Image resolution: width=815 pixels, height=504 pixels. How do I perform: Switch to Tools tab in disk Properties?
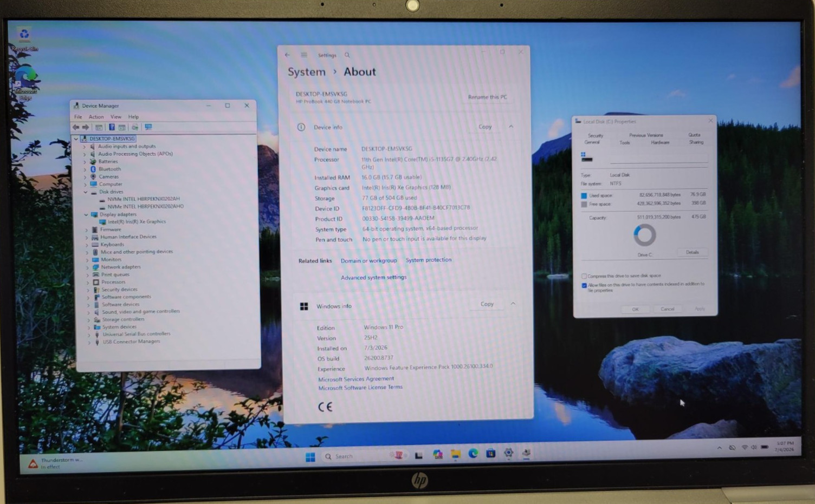point(625,143)
